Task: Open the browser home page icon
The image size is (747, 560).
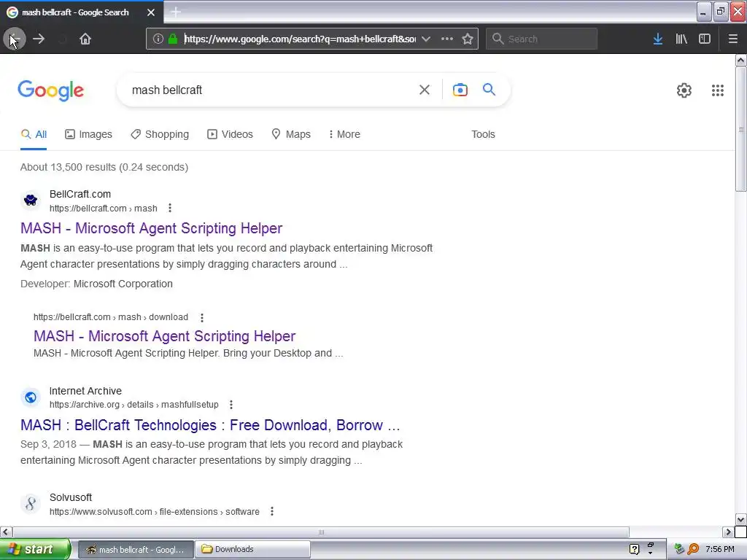Action: click(x=85, y=39)
